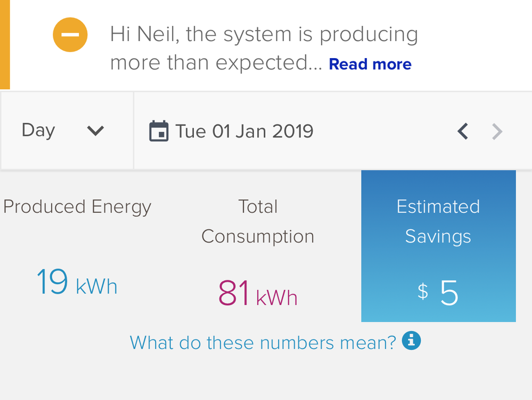532x400 pixels.
Task: Click the 81 kWh consumption value
Action: click(x=258, y=294)
